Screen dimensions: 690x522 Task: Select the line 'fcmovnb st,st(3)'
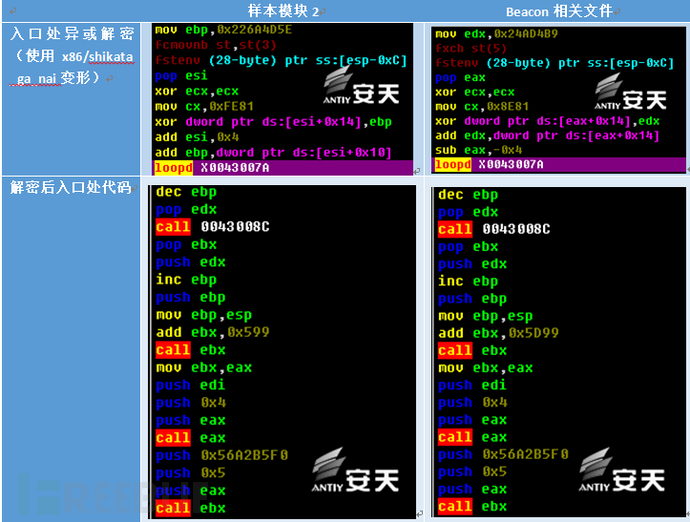pos(216,45)
